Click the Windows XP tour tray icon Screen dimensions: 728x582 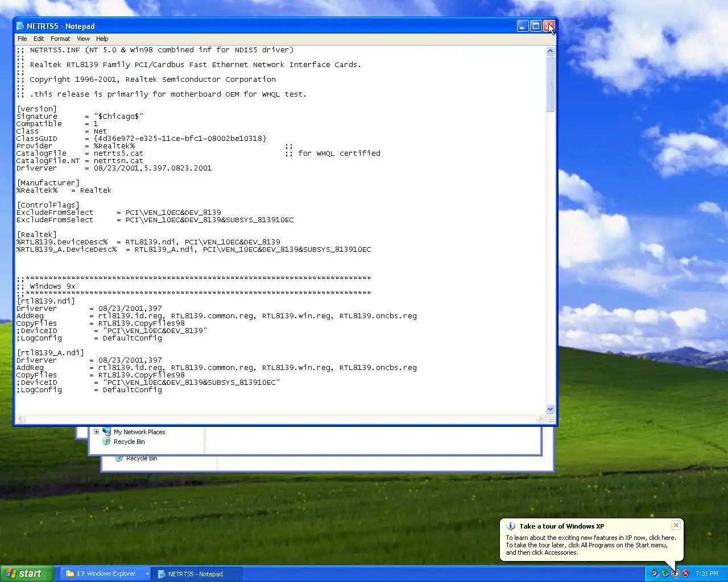675,573
